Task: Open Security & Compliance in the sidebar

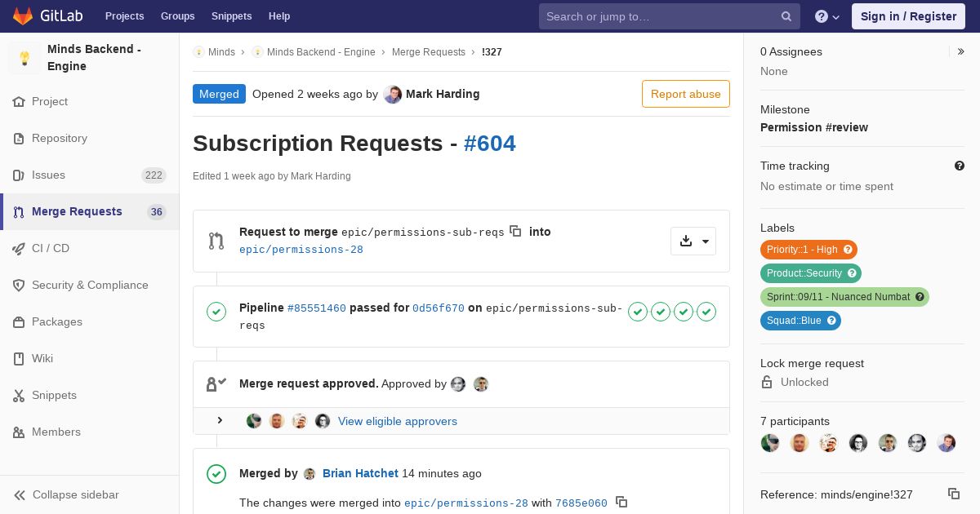Action: tap(90, 285)
